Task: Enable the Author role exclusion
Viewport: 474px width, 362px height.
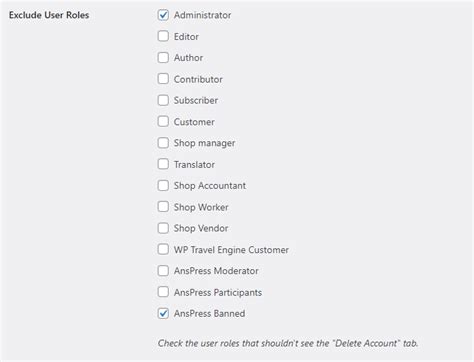Action: tap(163, 57)
